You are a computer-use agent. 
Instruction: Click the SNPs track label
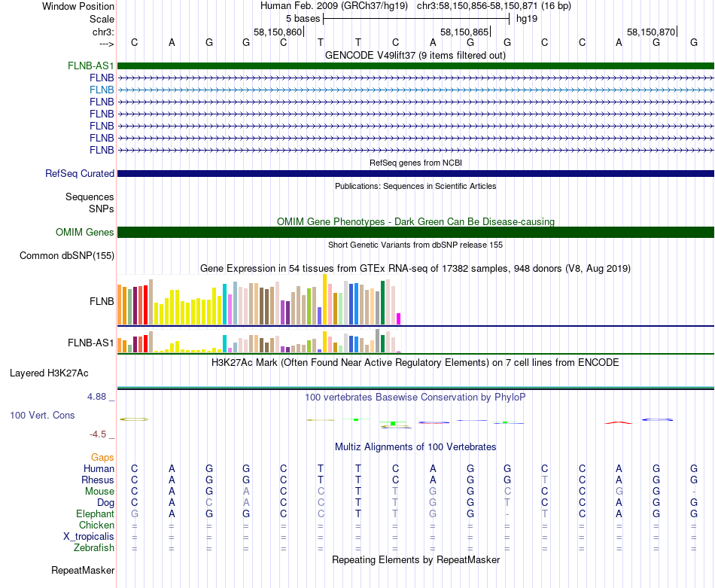(102, 209)
